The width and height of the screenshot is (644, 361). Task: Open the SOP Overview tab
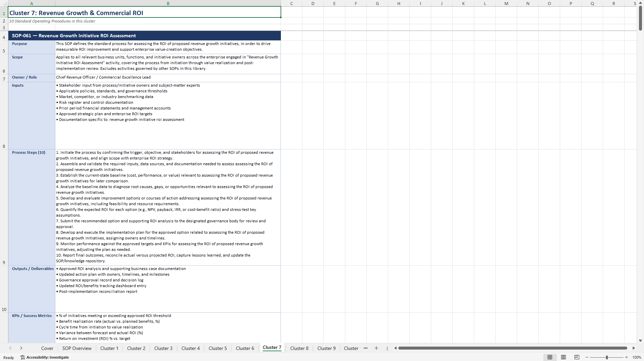(77, 348)
